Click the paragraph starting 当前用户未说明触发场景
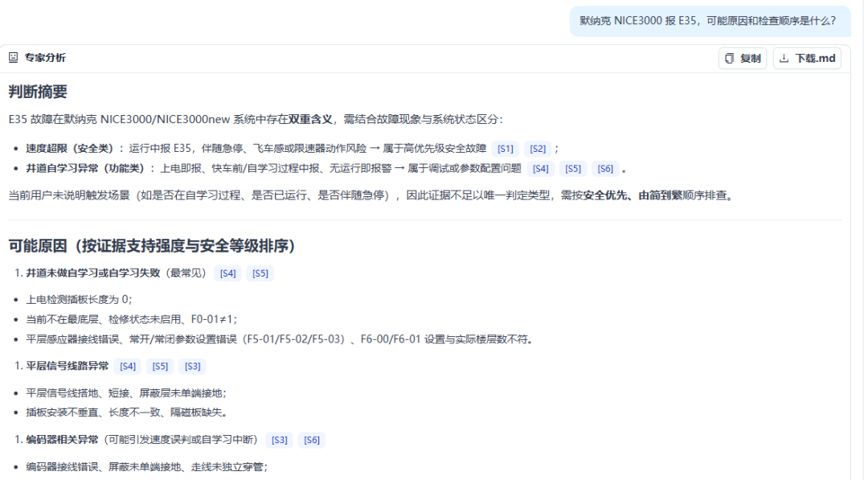Viewport: 868px width, 480px height. point(372,195)
